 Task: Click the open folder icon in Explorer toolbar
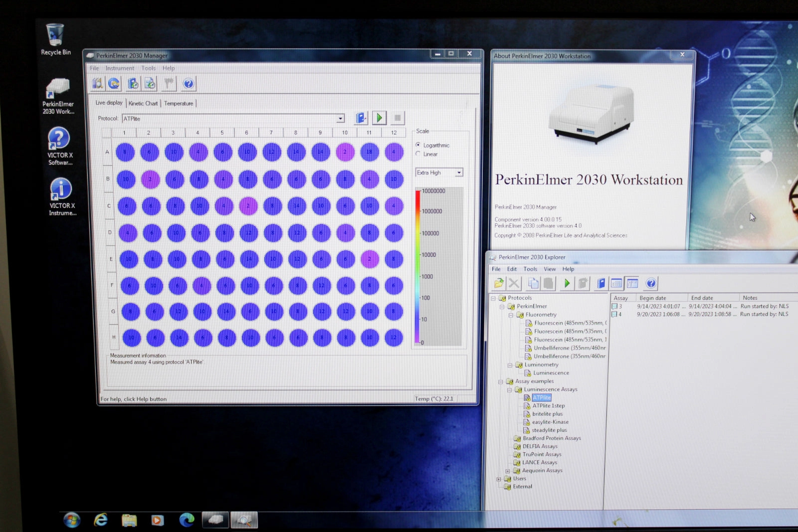tap(499, 283)
